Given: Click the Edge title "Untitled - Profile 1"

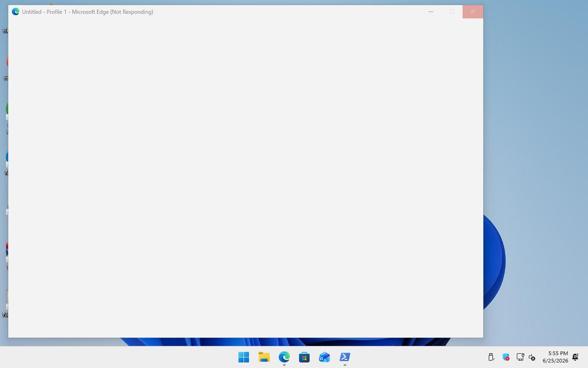Looking at the screenshot, I should 44,11.
